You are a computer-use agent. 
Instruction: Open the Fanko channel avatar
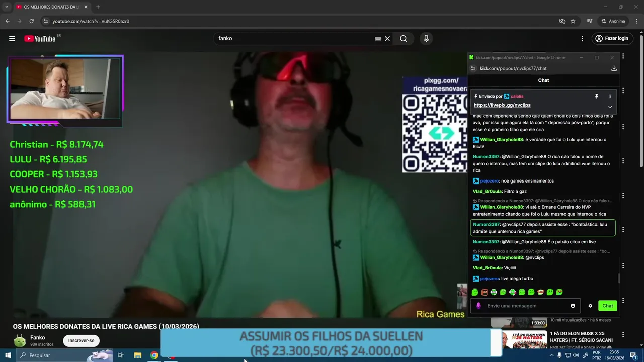20,341
